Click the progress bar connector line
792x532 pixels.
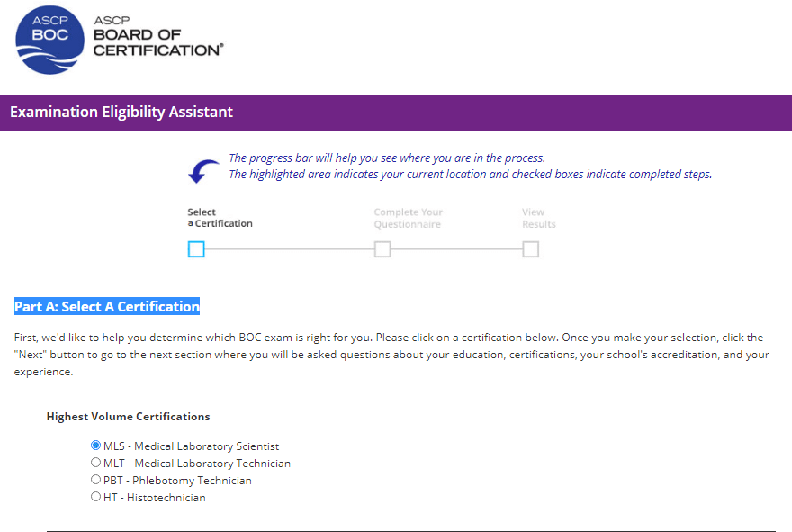[288, 249]
